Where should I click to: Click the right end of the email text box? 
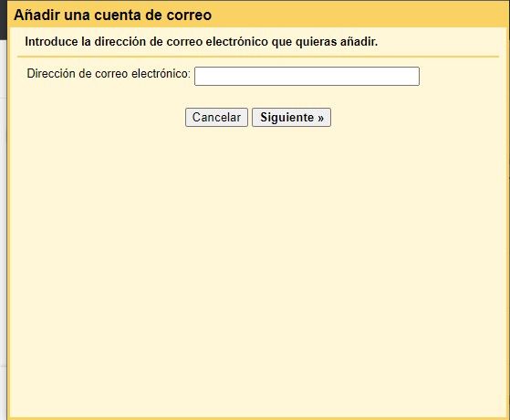coord(415,77)
